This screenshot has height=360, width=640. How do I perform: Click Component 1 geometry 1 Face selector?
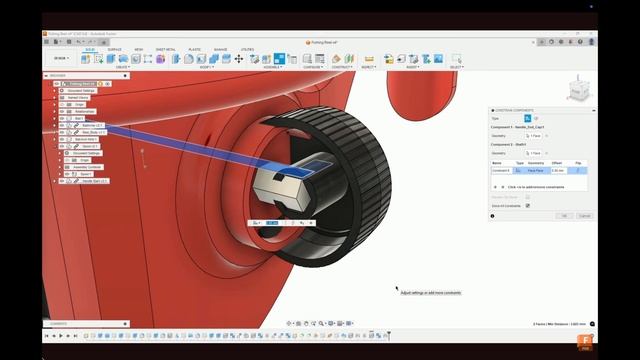tap(534, 136)
